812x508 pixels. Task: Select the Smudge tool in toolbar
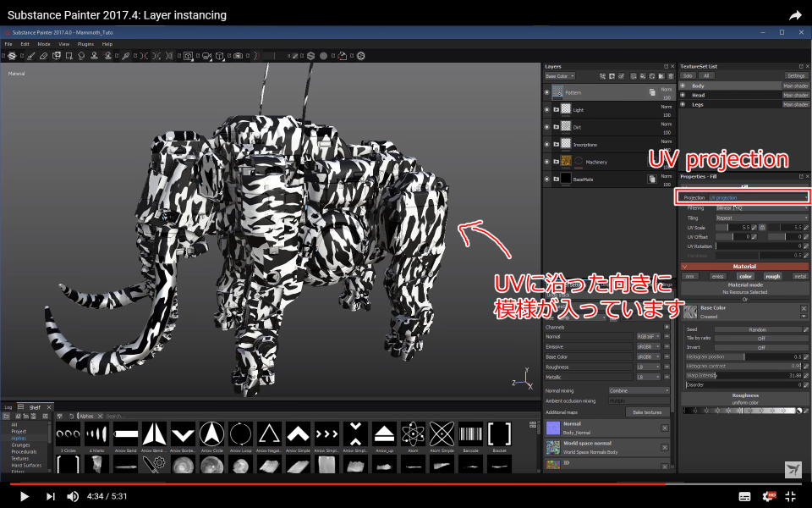click(81, 56)
